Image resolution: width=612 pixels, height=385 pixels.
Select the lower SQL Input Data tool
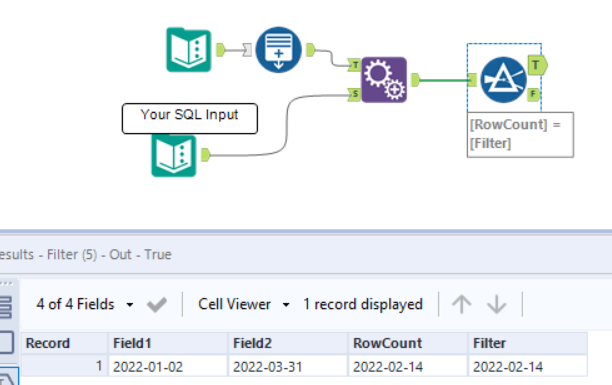coord(174,155)
